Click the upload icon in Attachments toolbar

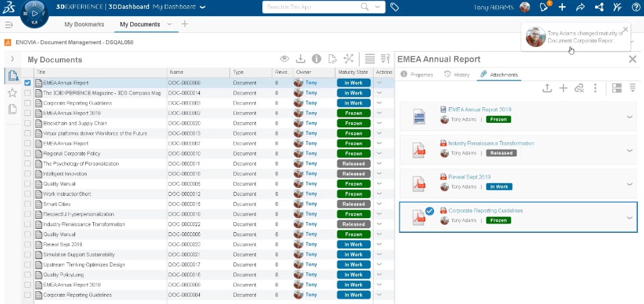tap(547, 88)
